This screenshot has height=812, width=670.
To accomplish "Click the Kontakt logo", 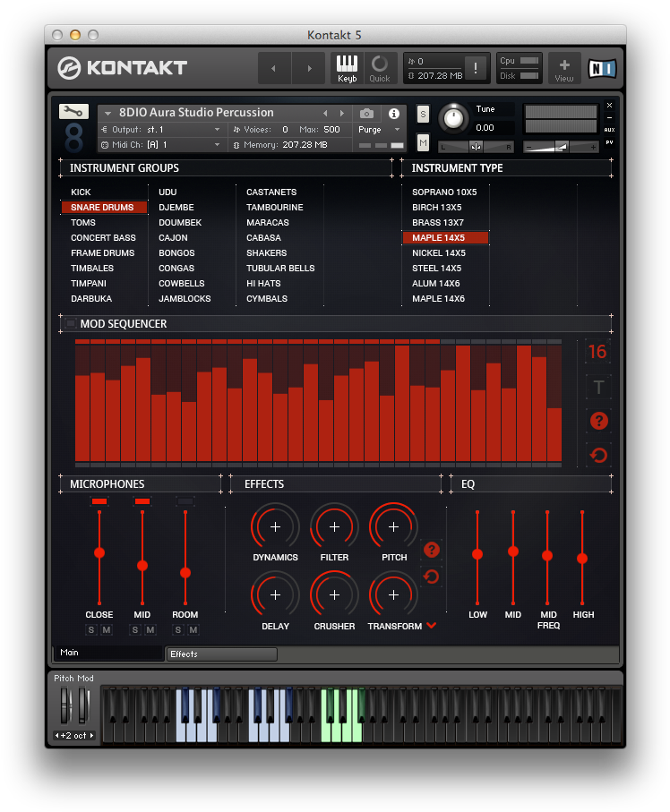I will [x=123, y=68].
